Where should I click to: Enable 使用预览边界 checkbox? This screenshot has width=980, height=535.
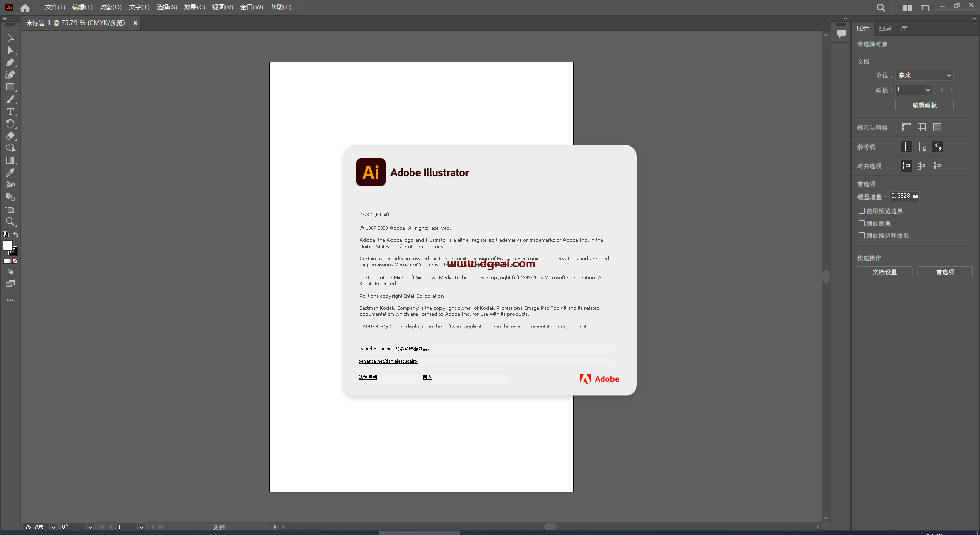[x=862, y=211]
